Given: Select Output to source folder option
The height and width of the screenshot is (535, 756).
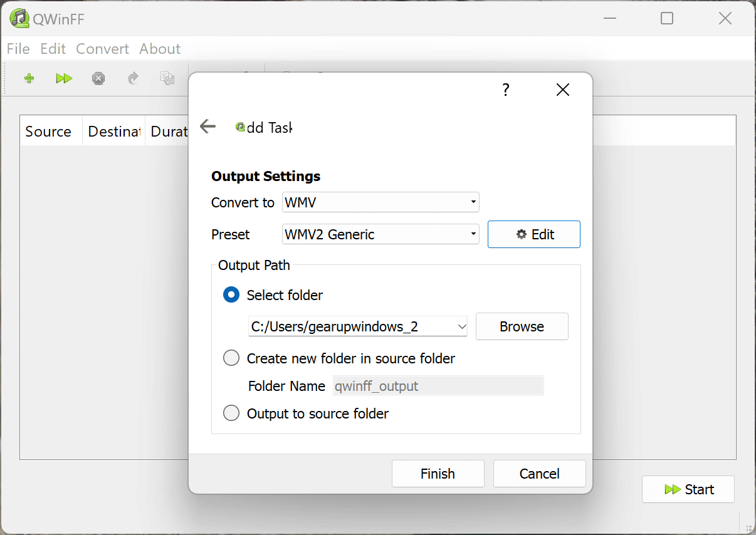Looking at the screenshot, I should point(231,413).
